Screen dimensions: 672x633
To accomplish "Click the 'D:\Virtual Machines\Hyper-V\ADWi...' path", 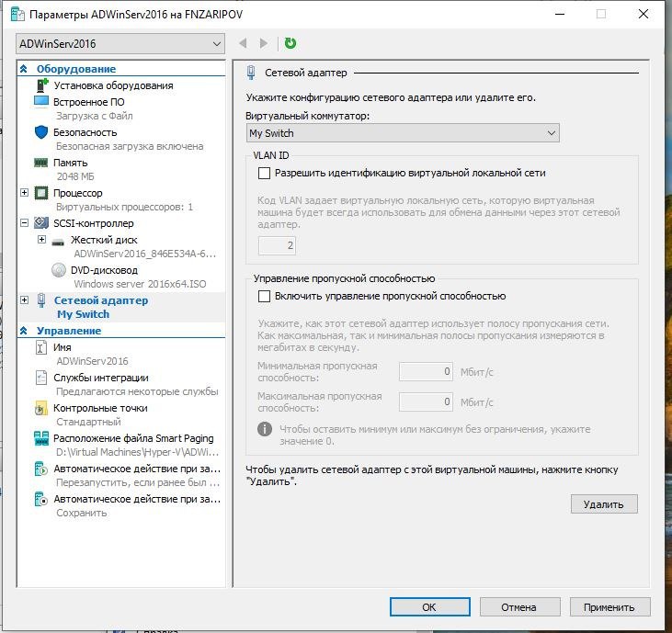I will pos(137,452).
